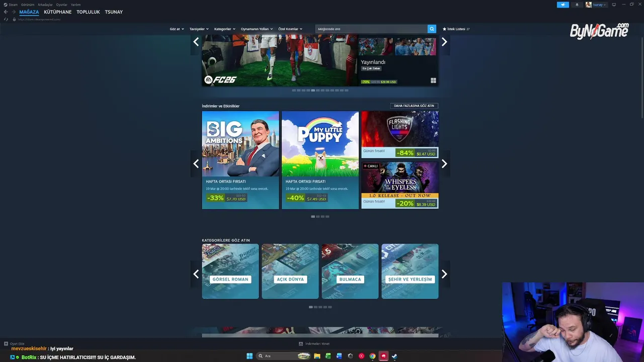Click the Big Picture mode monitor icon
This screenshot has height=362, width=644.
(614, 5)
